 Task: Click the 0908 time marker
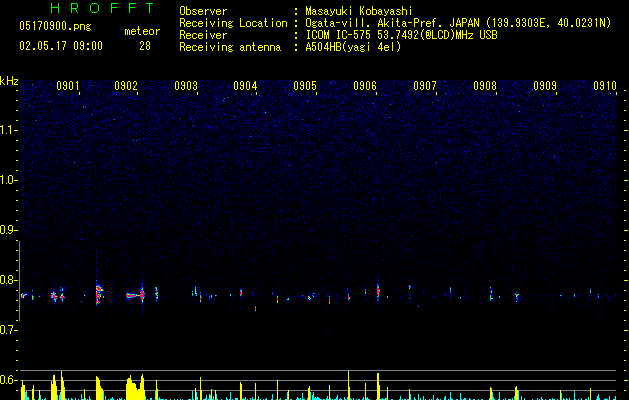pos(485,86)
